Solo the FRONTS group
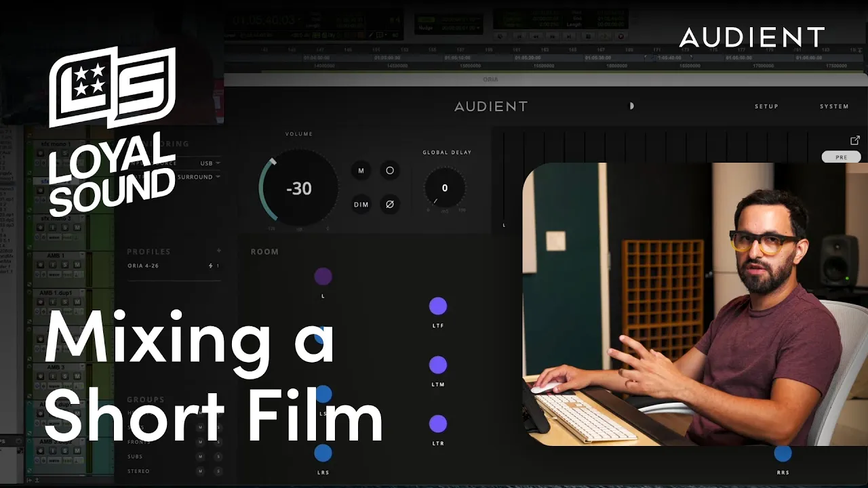Image resolution: width=868 pixels, height=488 pixels. (x=218, y=442)
